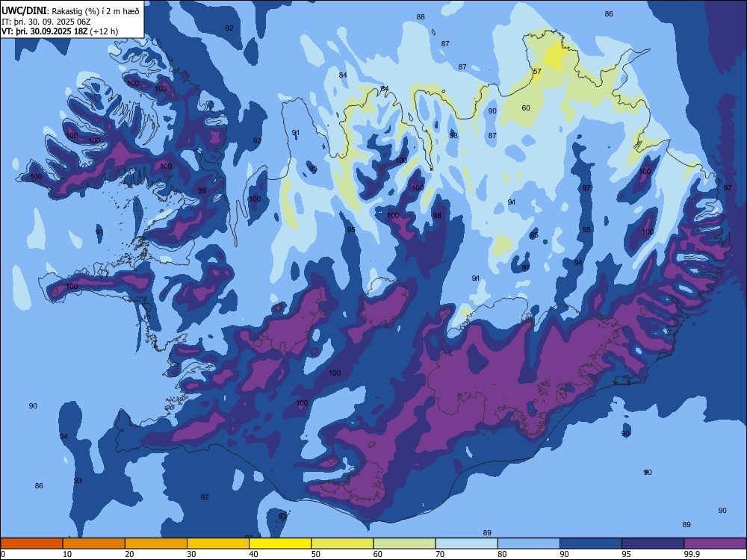This screenshot has width=747, height=560.
Task: Click the VT valid time line 18Z
Action: click(x=60, y=31)
